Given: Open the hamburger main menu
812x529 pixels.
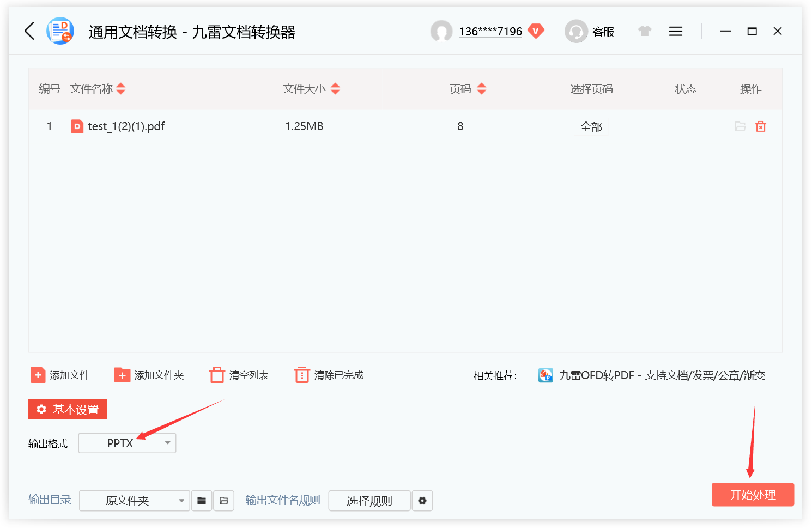Looking at the screenshot, I should (x=676, y=31).
